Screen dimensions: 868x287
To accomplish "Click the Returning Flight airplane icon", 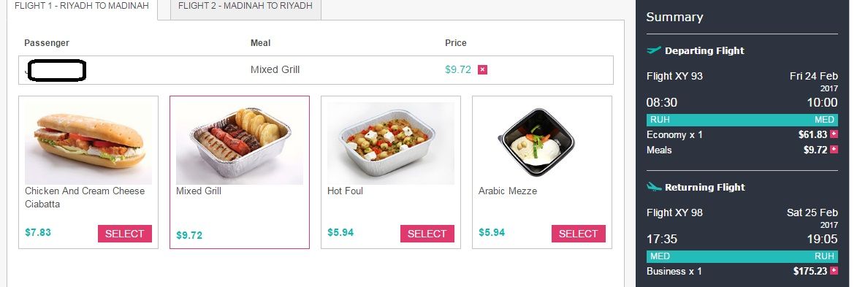I will [x=654, y=186].
